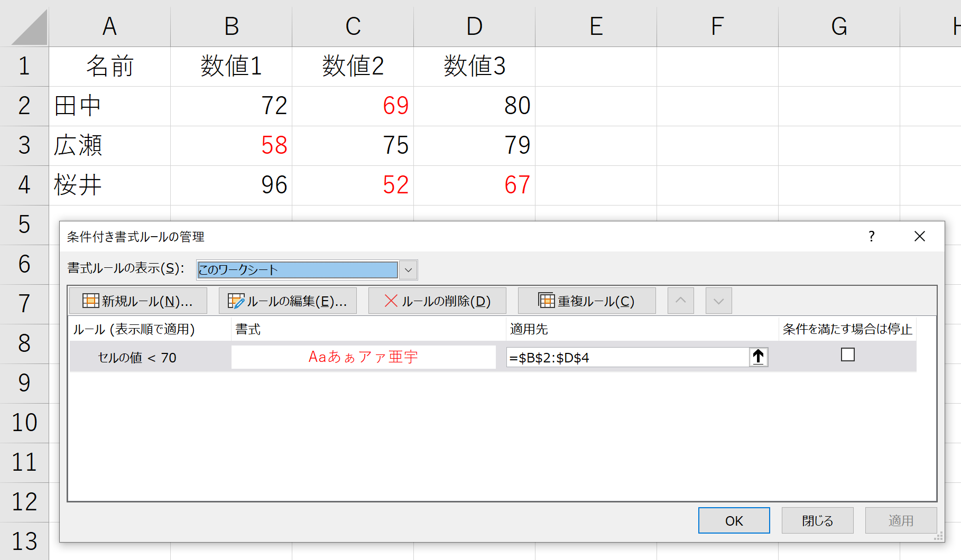This screenshot has height=560, width=961.
Task: Select column F header
Action: (718, 25)
